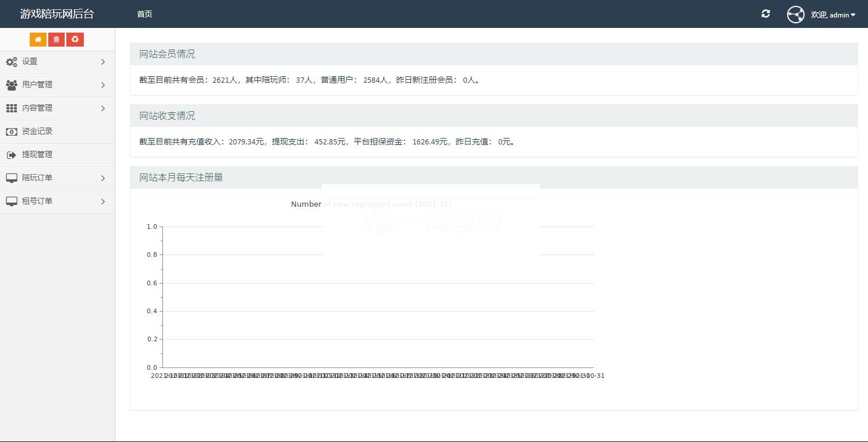Select the 首页 tab in top bar
This screenshot has width=868, height=442.
(x=144, y=14)
